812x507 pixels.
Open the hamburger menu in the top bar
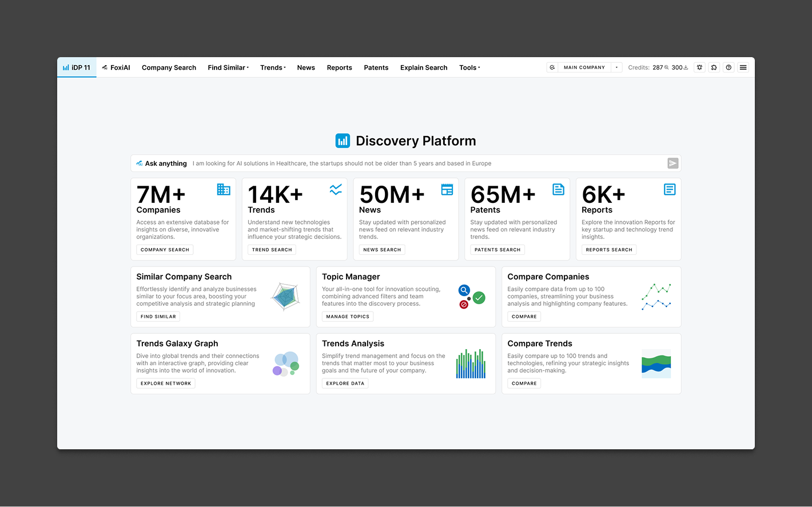coord(743,67)
